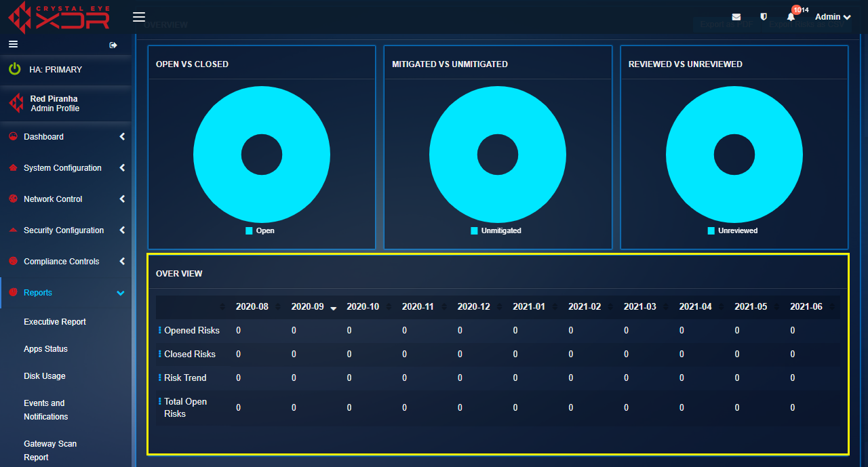
Task: Open the mail envelope icon
Action: pos(736,17)
